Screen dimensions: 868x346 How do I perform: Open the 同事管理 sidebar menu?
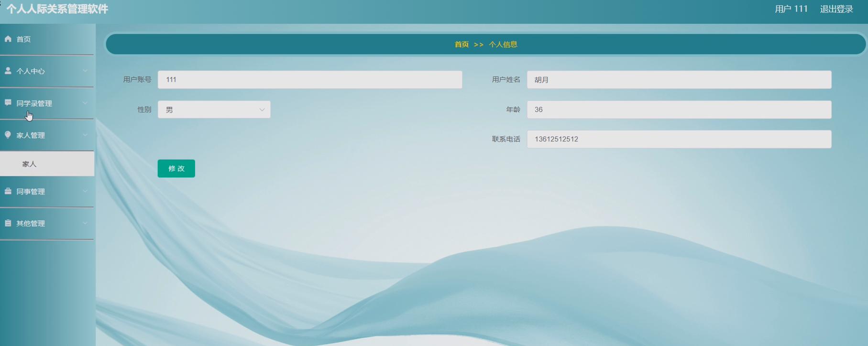(47, 192)
